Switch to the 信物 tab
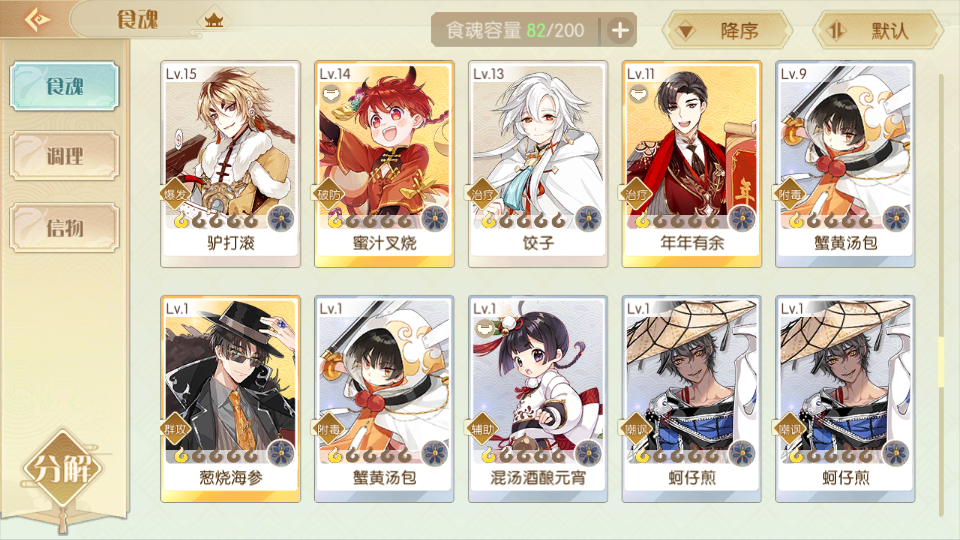960x540 pixels. coord(64,228)
